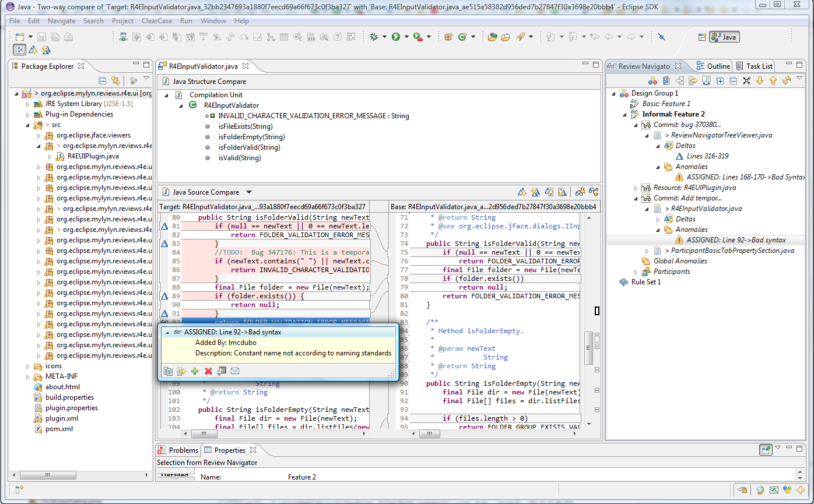Expand the icons folder

27,366
